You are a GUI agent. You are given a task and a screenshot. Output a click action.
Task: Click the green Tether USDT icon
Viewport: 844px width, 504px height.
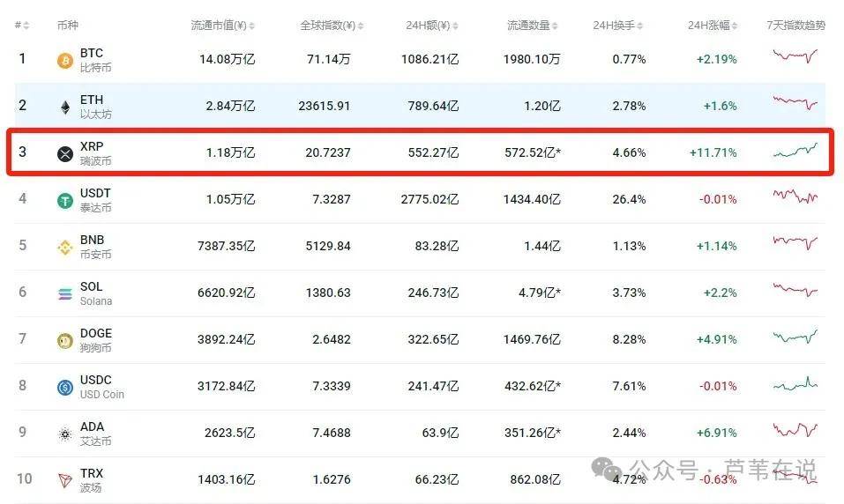pos(65,201)
